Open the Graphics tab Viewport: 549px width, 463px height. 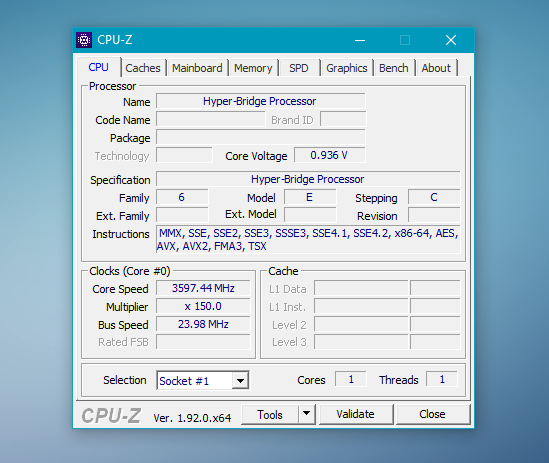coord(347,68)
